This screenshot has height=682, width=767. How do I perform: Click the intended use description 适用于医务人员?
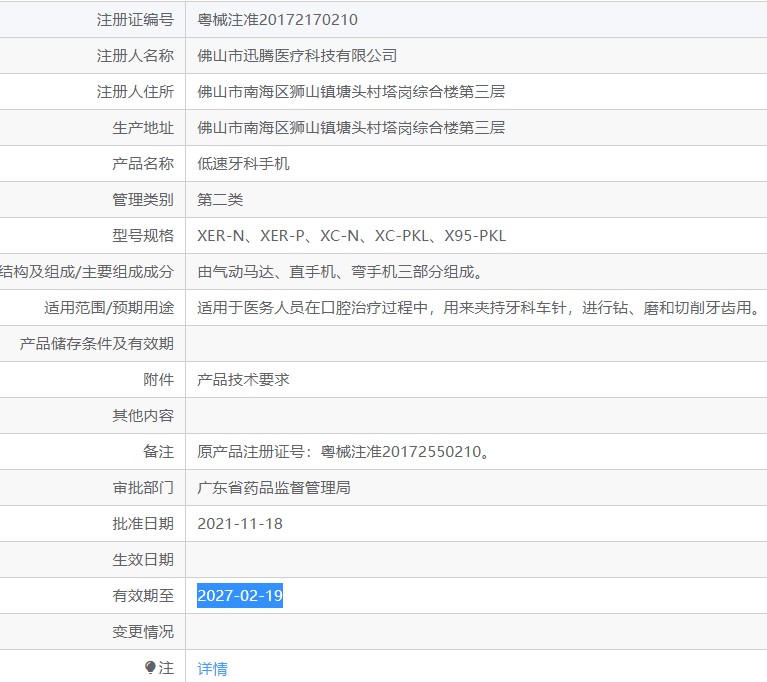click(x=479, y=308)
